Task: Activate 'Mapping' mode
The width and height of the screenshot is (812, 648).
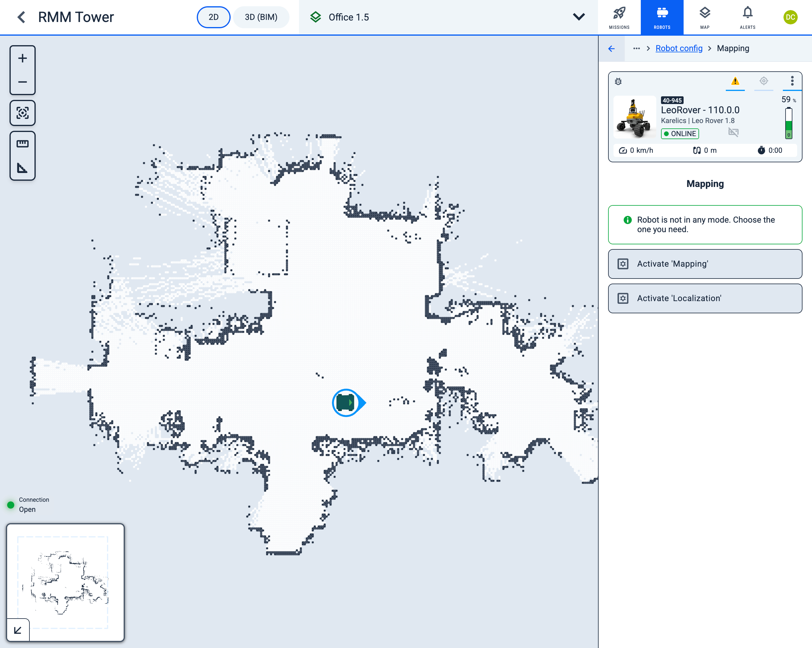Action: tap(705, 264)
